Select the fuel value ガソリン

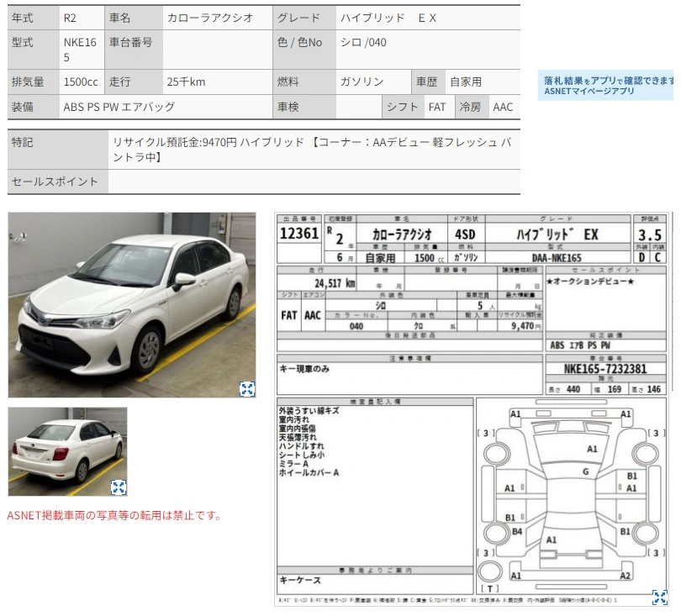[x=362, y=82]
